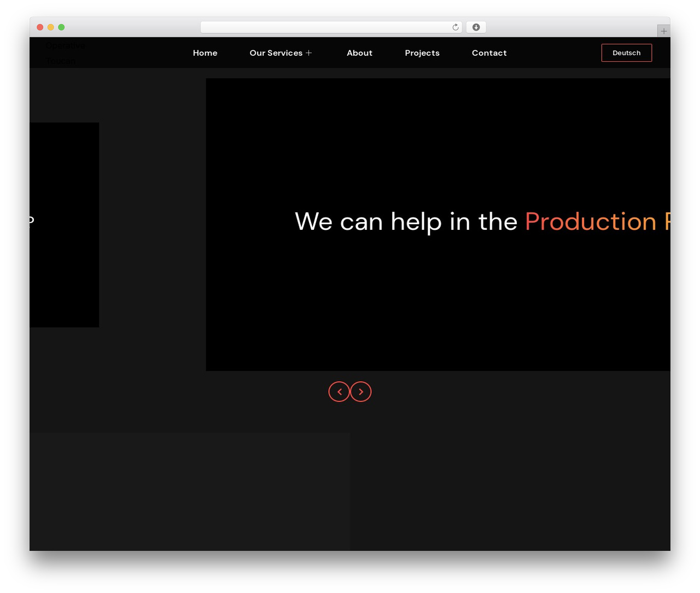Maximize the window with the green button

click(61, 27)
